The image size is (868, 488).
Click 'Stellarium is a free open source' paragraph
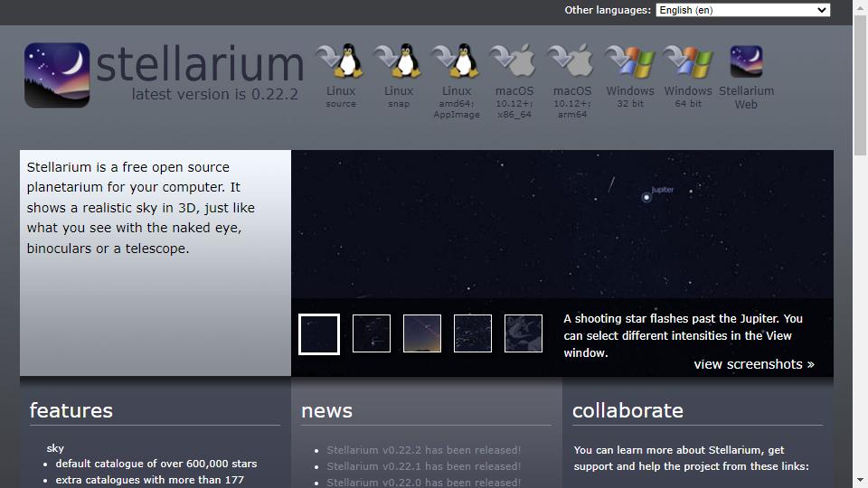pyautogui.click(x=141, y=208)
